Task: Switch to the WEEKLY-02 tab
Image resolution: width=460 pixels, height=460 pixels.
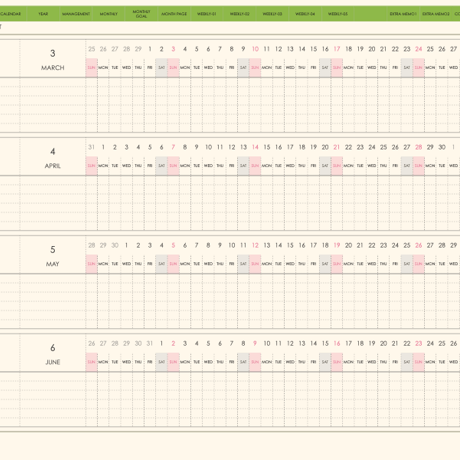Action: coord(240,14)
